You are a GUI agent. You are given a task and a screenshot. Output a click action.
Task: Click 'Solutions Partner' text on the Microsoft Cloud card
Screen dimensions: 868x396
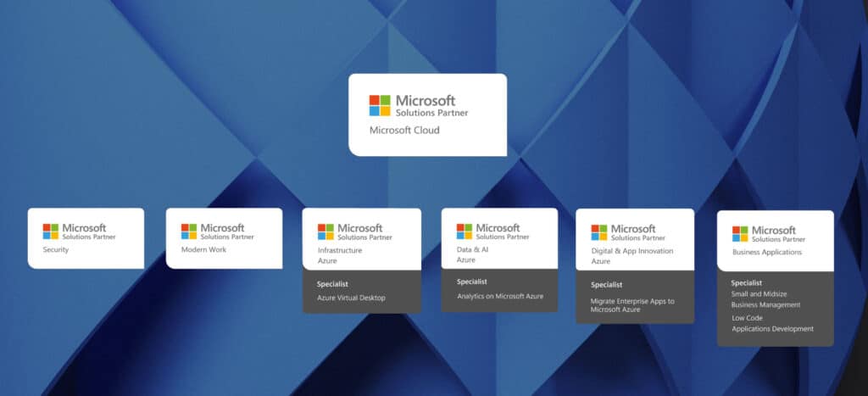pyautogui.click(x=431, y=113)
